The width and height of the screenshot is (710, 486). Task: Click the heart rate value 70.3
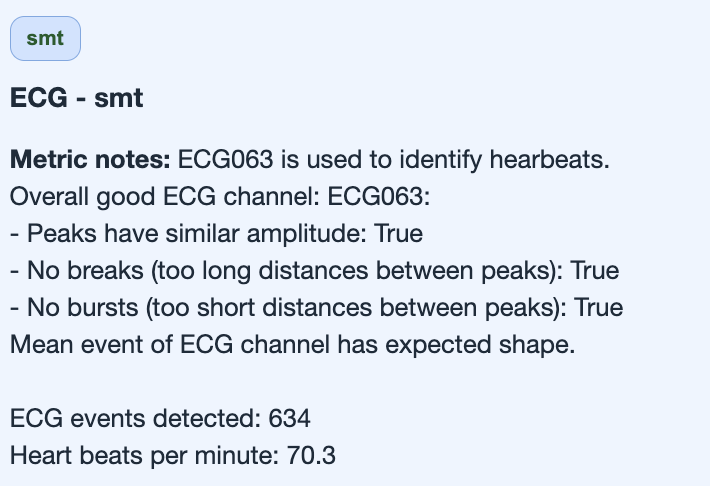click(309, 456)
